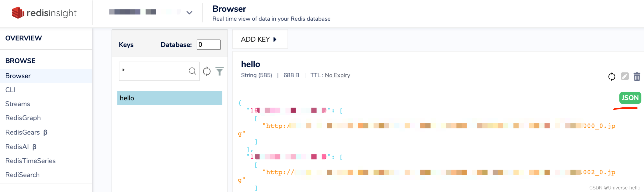Screen dimensions: 644x192
Task: Open the key type filter funnel
Action: click(x=219, y=71)
